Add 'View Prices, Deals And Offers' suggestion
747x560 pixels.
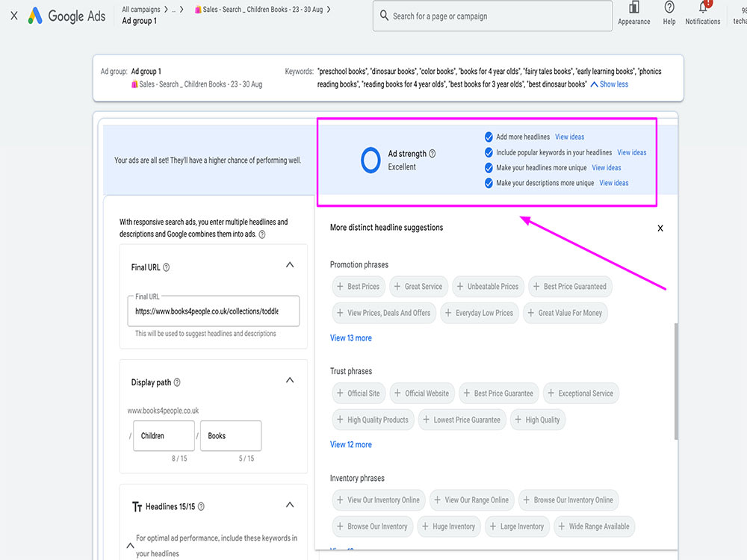coord(383,314)
